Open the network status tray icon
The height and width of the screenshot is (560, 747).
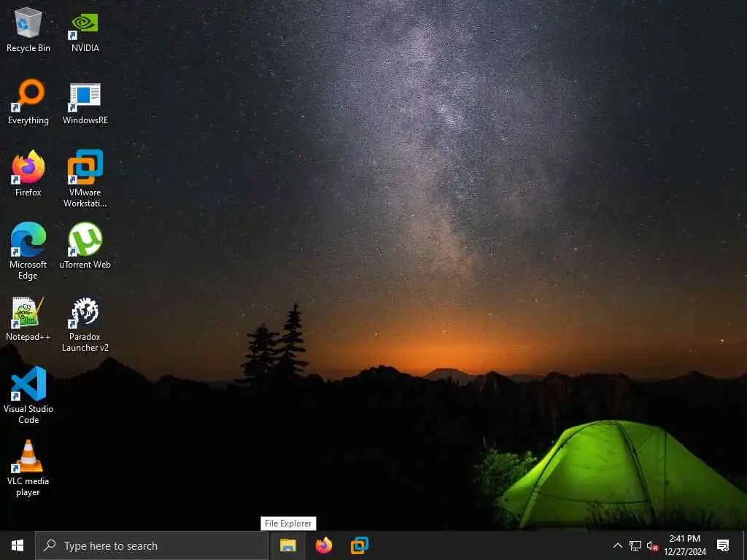coord(635,545)
